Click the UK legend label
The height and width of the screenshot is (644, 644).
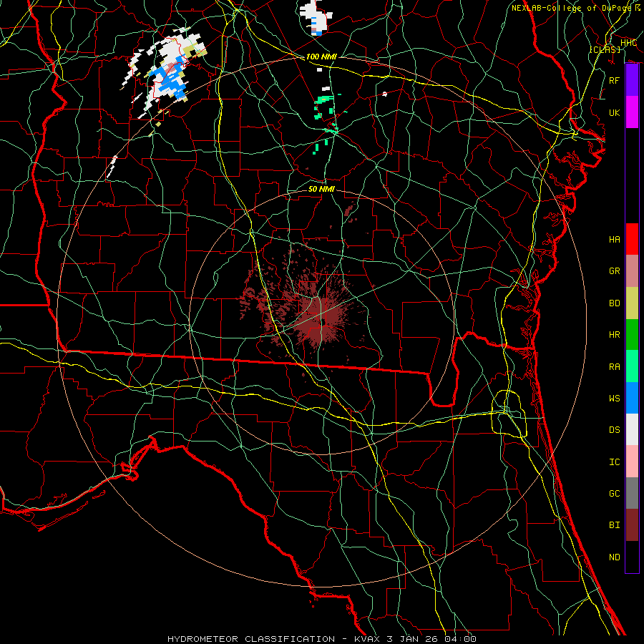[615, 112]
